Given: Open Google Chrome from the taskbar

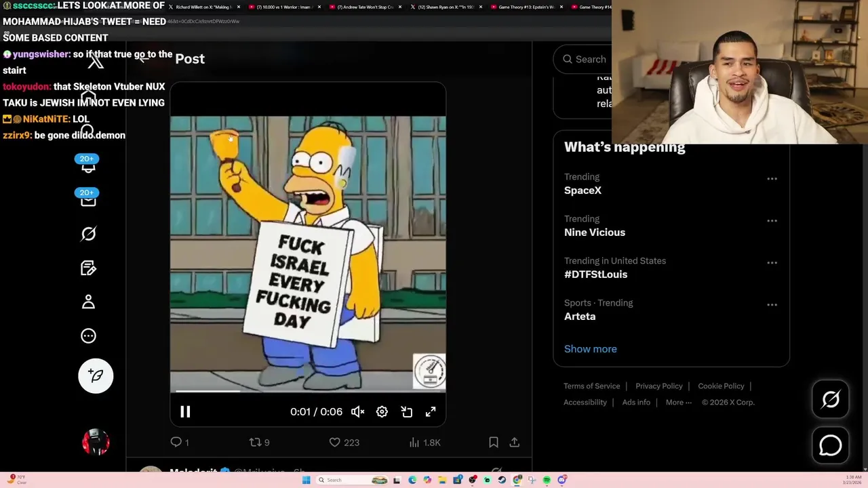Looking at the screenshot, I should point(517,480).
